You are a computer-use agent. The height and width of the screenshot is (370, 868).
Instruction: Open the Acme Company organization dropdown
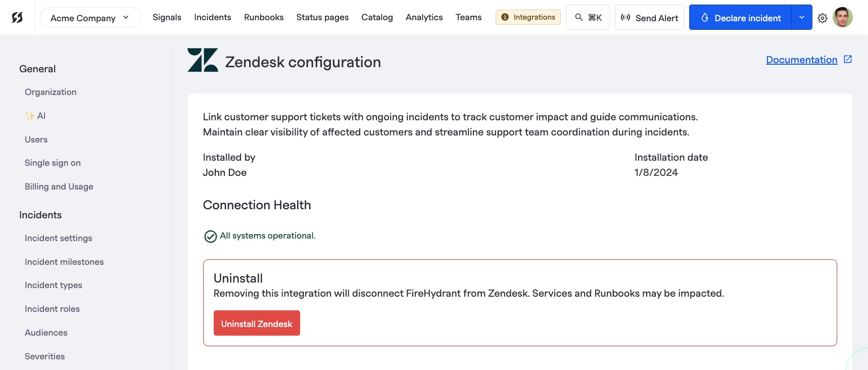pyautogui.click(x=90, y=18)
